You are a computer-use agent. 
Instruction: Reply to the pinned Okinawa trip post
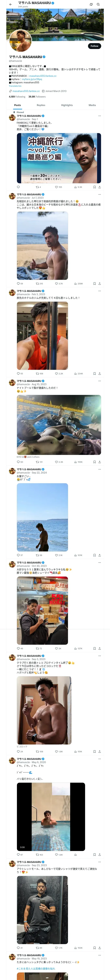(18, 187)
